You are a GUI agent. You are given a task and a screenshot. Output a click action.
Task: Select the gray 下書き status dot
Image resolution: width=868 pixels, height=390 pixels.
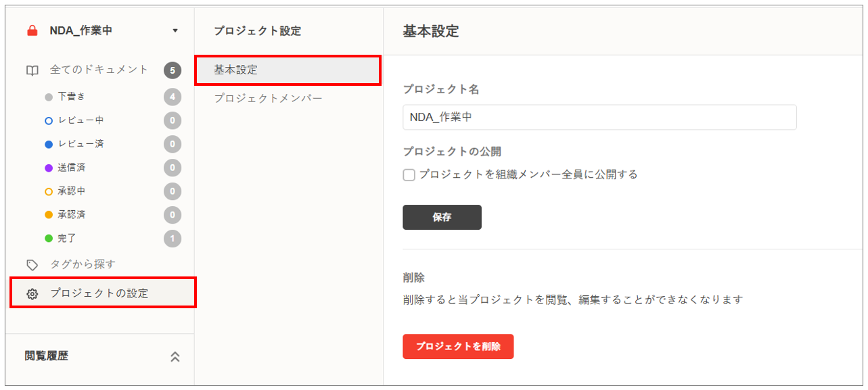click(x=49, y=97)
